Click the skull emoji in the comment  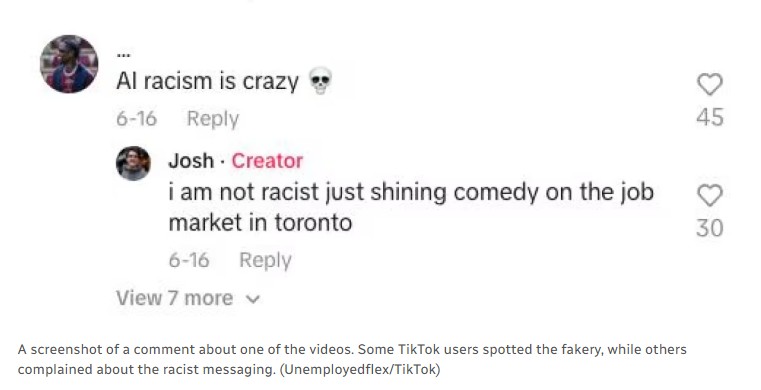pos(320,81)
